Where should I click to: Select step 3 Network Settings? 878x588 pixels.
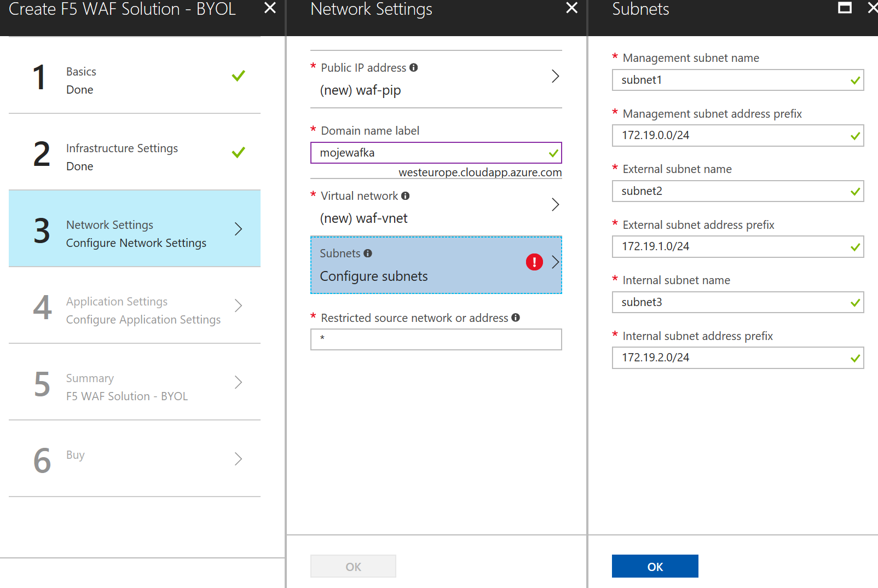(135, 229)
